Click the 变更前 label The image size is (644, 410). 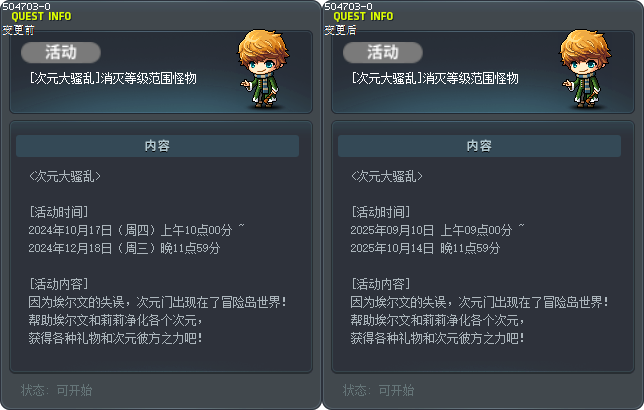coord(18,30)
